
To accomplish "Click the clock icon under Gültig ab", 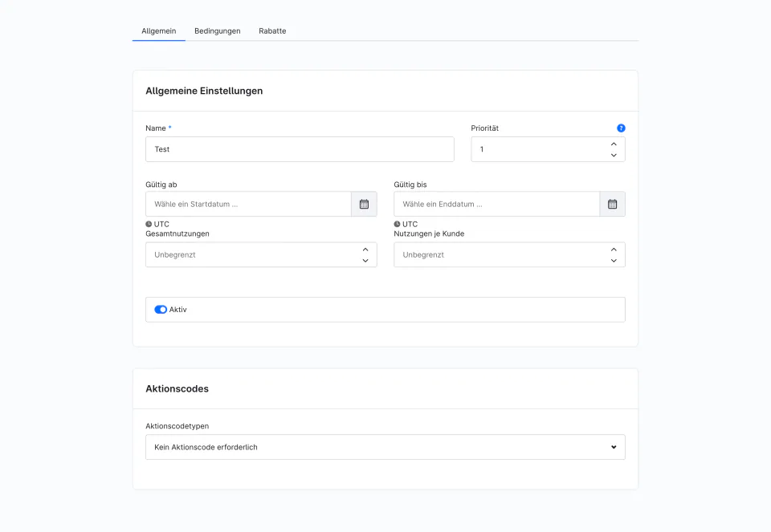I will pyautogui.click(x=149, y=224).
